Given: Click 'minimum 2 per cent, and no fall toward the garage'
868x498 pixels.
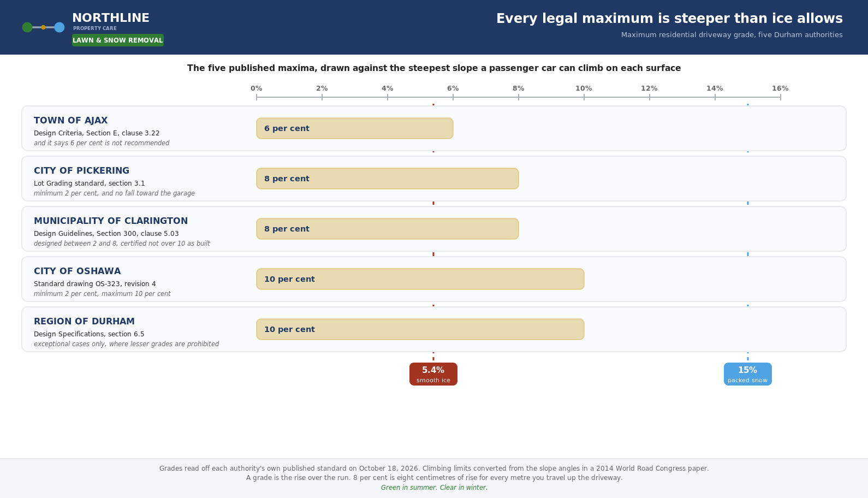Looking at the screenshot, I should coord(114,193).
